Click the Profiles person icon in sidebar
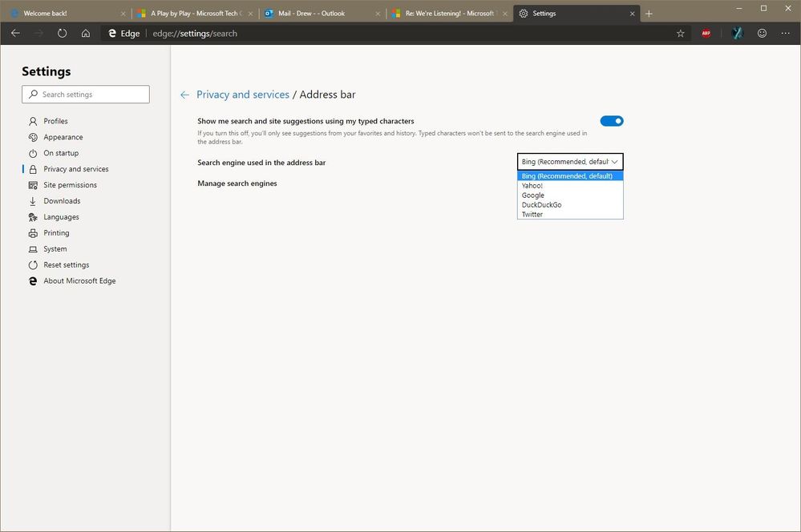Screen dimensions: 801x532 pos(33,121)
